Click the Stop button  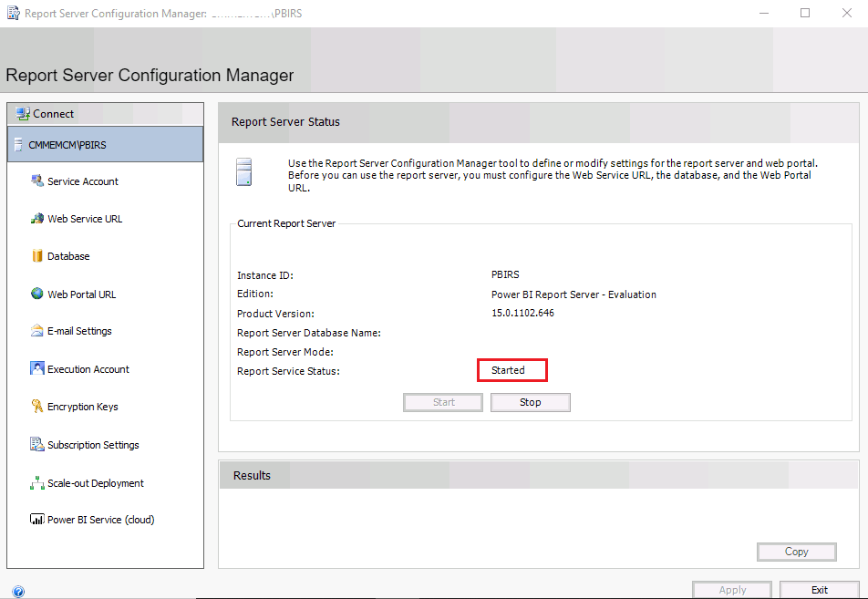[x=531, y=402]
